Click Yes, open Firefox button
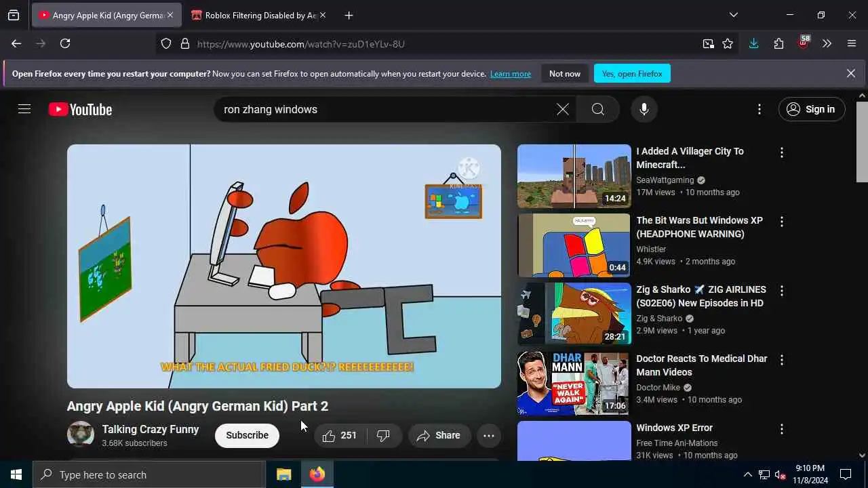Screen dimensions: 868x488 point(632,74)
